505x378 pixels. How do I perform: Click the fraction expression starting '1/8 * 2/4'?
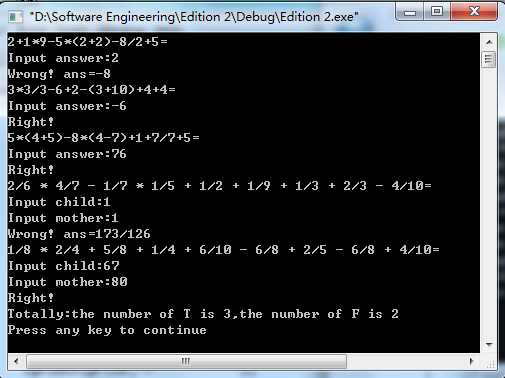pos(224,250)
